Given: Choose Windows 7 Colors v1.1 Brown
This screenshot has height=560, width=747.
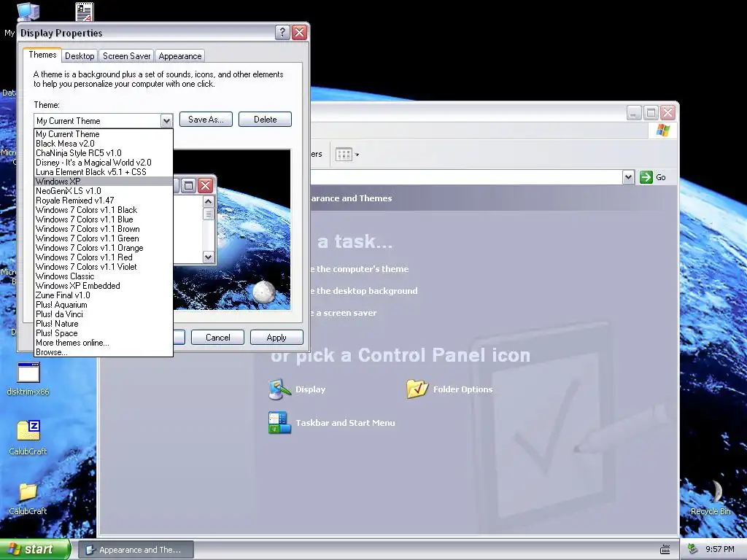Looking at the screenshot, I should 104,229.
